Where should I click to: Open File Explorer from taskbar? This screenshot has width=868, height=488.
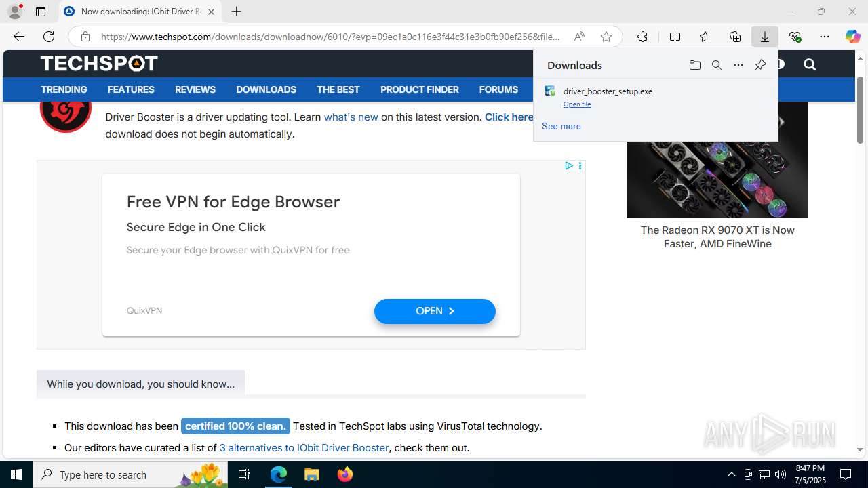point(311,474)
